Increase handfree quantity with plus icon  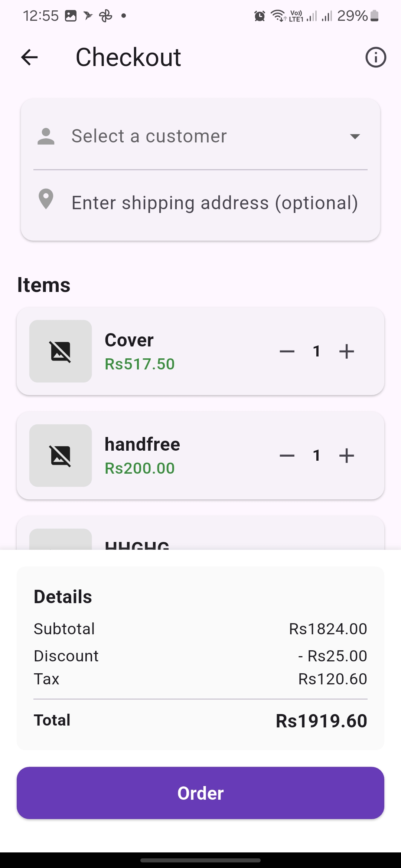[x=346, y=456]
